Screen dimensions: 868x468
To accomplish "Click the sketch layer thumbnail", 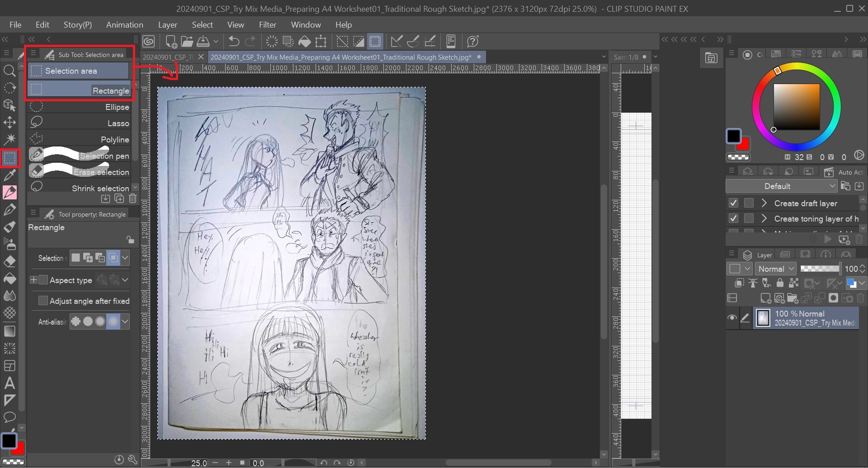I will [764, 318].
